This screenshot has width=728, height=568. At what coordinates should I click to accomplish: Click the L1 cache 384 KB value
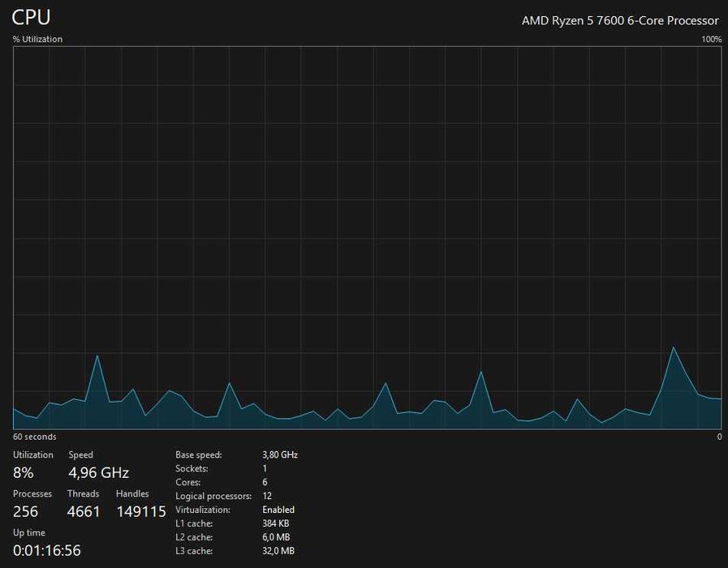(x=276, y=523)
